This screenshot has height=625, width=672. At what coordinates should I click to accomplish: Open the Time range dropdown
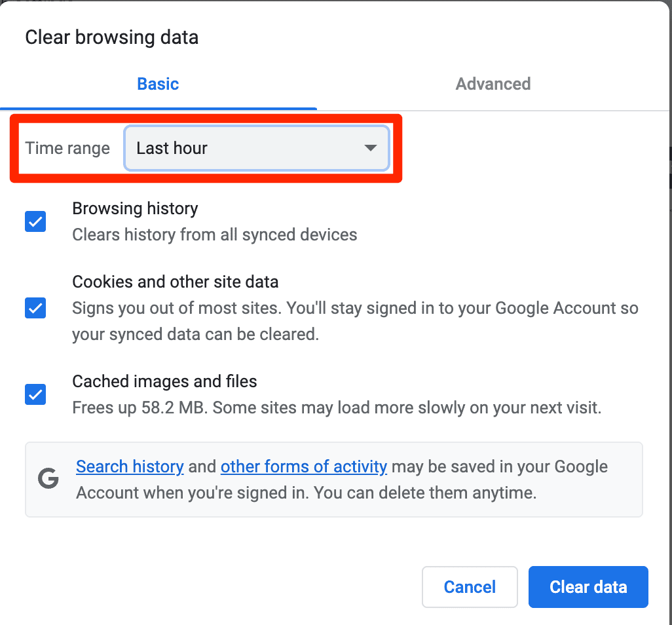[x=256, y=148]
